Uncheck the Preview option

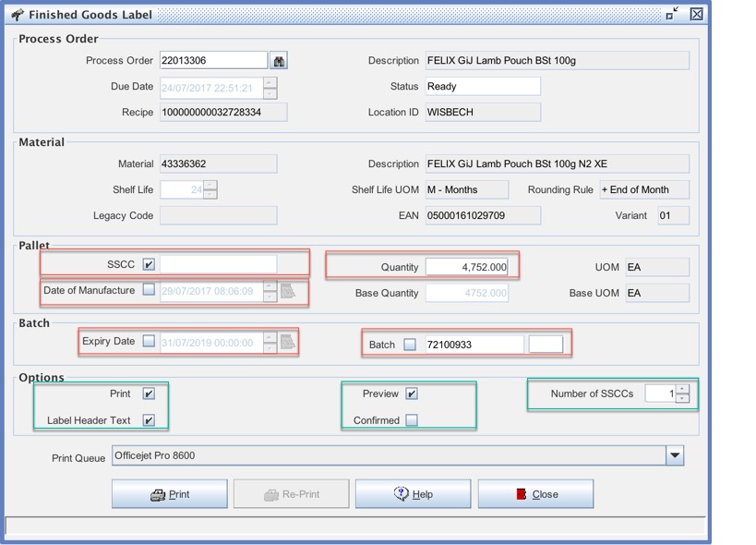[x=412, y=394]
